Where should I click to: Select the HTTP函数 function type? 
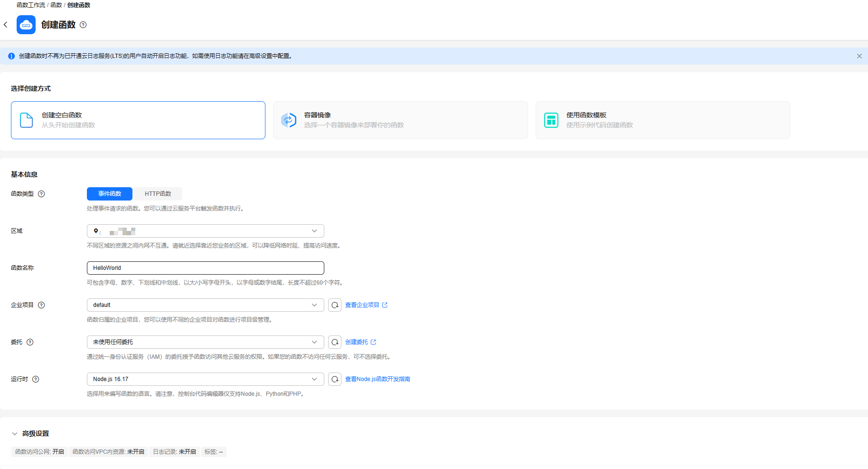point(158,194)
